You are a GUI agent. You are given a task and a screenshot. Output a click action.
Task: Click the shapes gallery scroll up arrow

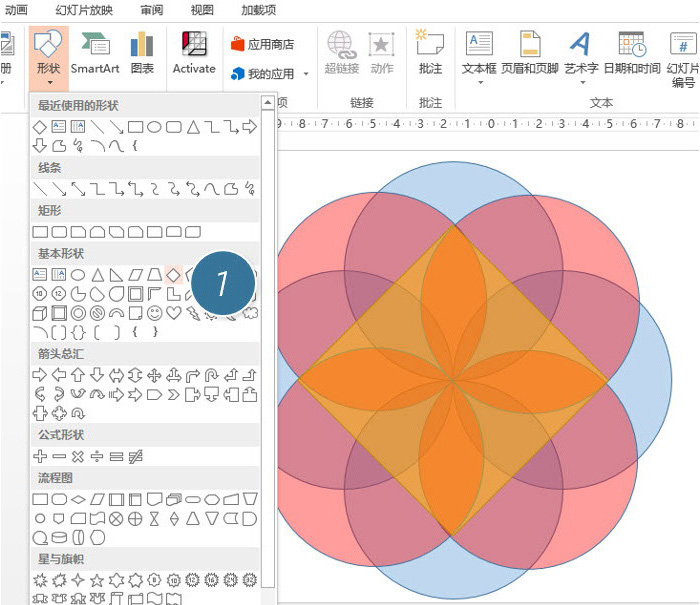pos(267,103)
